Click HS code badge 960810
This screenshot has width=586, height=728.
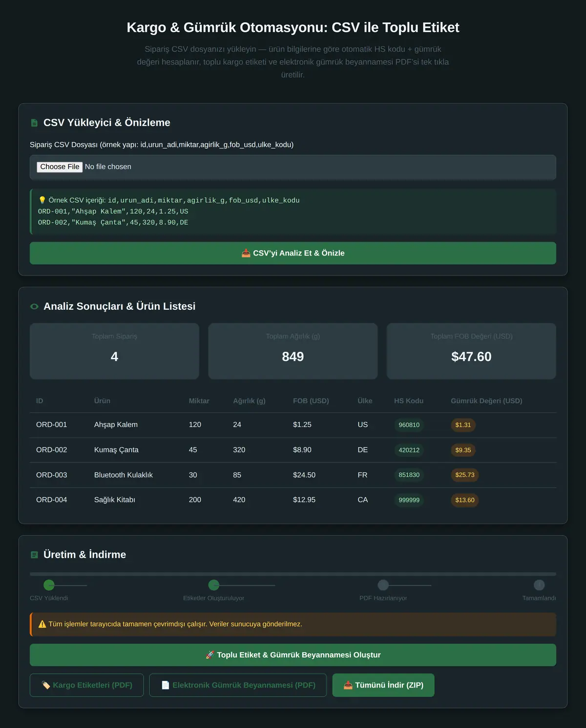point(409,425)
